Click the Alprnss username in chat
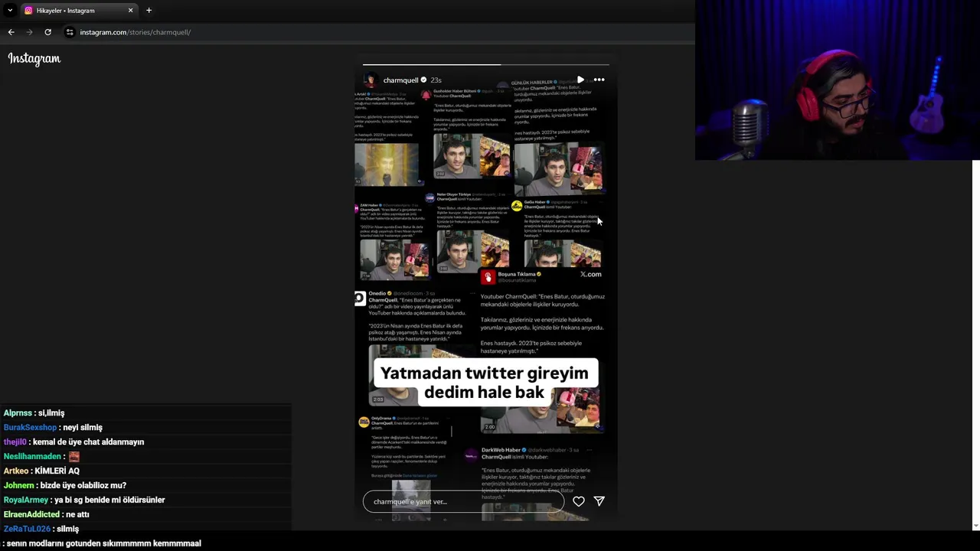The image size is (980, 551). point(18,413)
